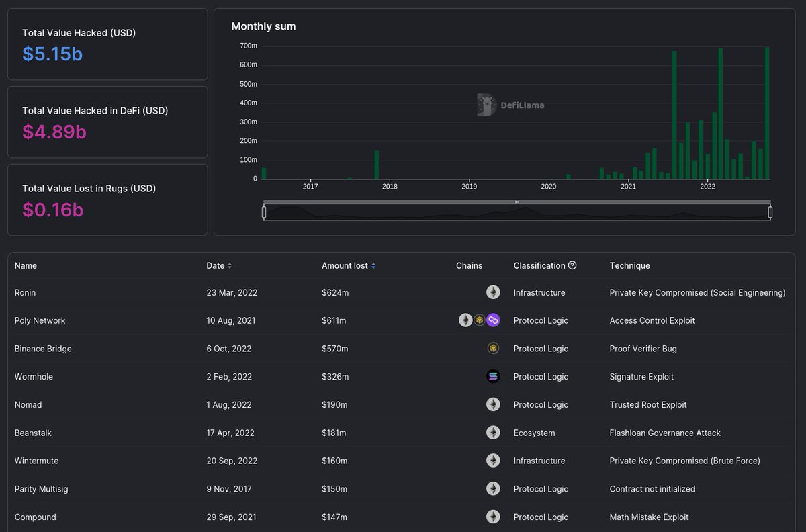Screen dimensions: 806x532
Task: Click the help icon next to Classification
Action: click(572, 265)
